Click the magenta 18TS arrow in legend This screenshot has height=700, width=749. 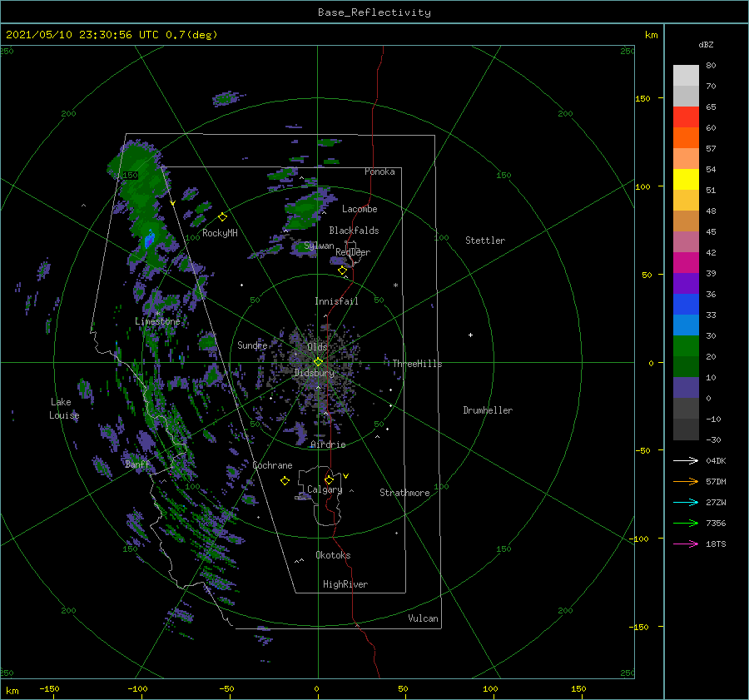[686, 544]
